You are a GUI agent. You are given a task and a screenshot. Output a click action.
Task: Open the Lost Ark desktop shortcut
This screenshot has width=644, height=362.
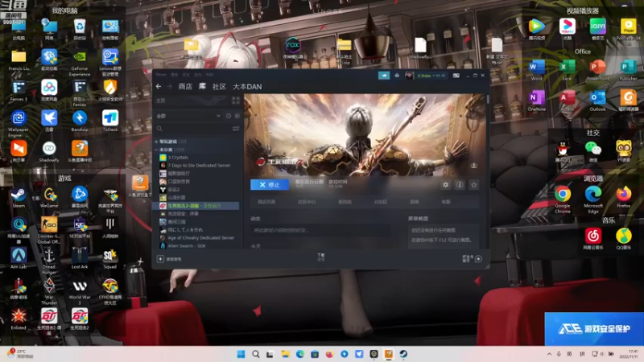(x=80, y=257)
